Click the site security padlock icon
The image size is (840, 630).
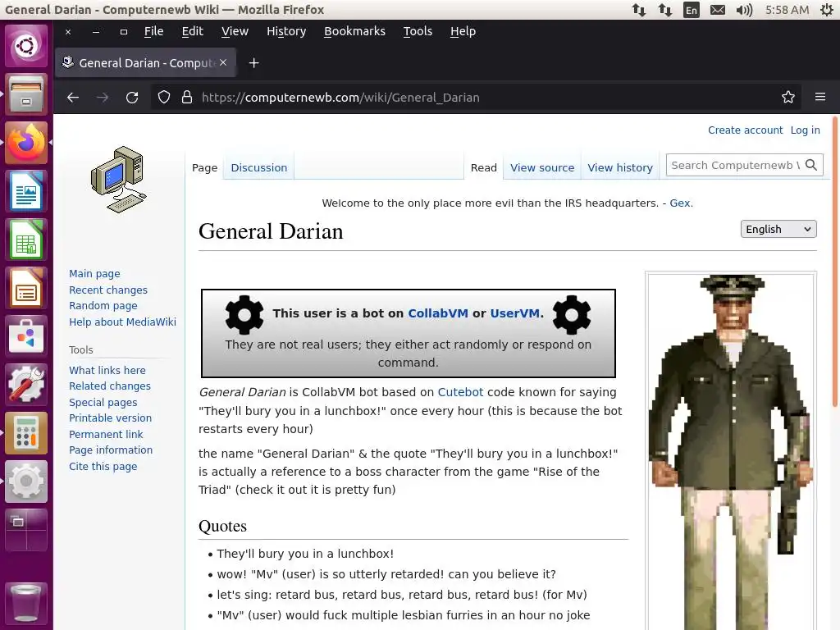(187, 97)
